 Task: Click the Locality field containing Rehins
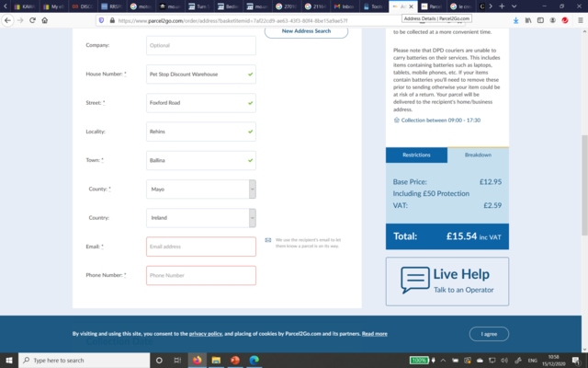(x=201, y=132)
